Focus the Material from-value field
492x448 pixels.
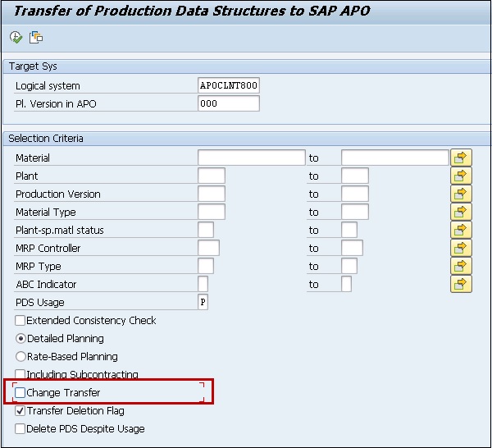(251, 158)
